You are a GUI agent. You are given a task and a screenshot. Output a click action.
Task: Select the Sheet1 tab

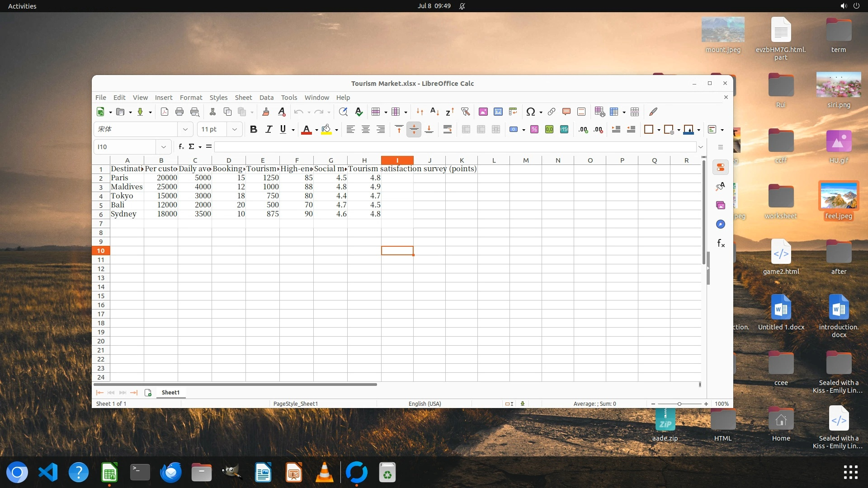(x=170, y=392)
